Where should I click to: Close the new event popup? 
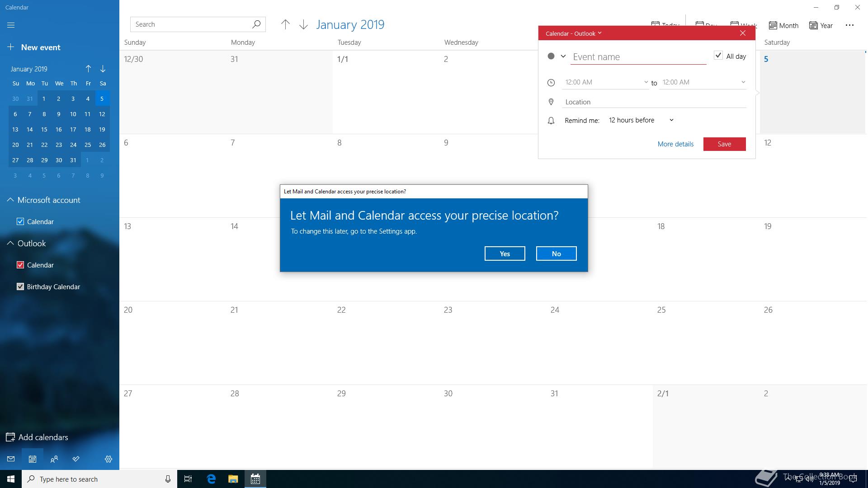point(742,33)
